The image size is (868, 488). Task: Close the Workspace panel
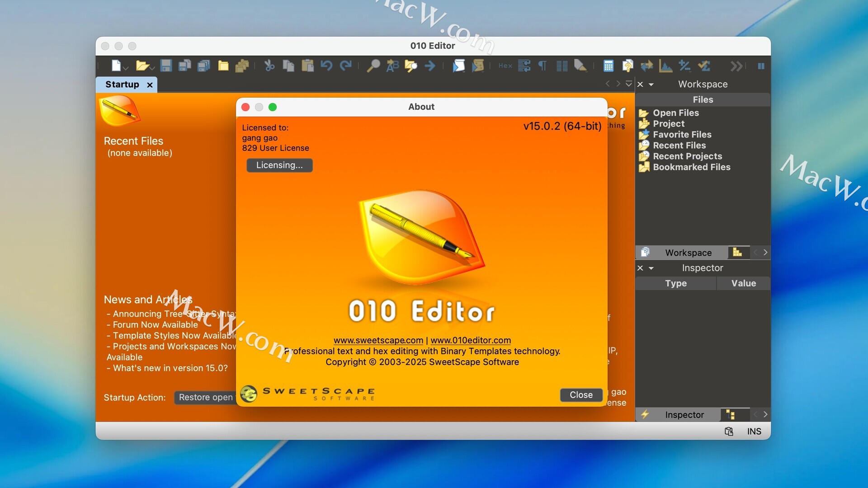640,84
